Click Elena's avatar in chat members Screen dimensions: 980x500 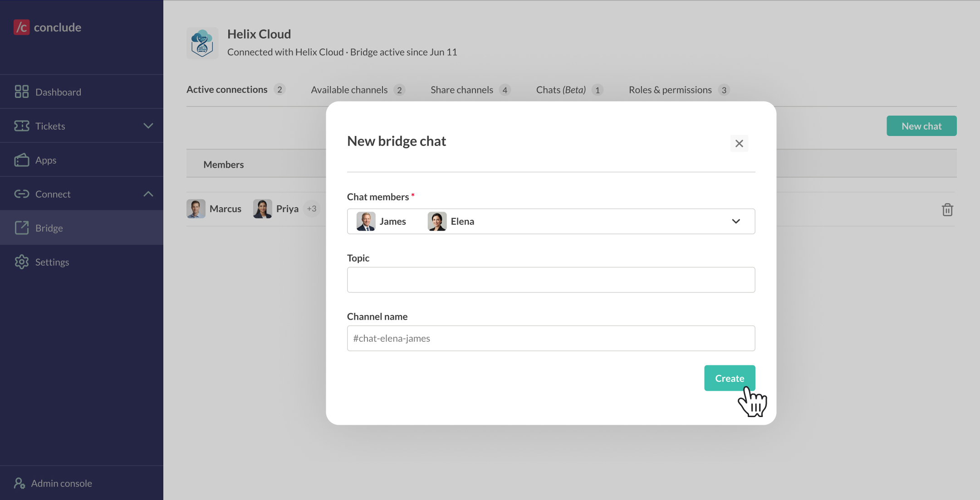pos(437,221)
